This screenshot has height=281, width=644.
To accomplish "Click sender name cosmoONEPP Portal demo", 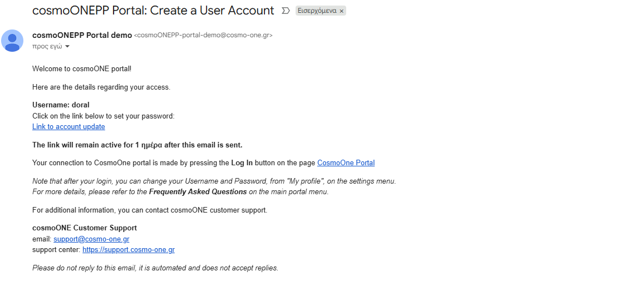I will [x=82, y=35].
